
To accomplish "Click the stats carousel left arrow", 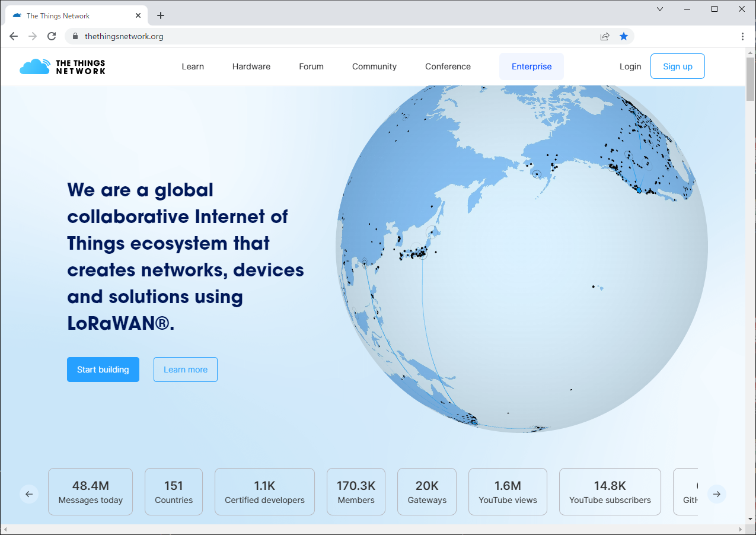I will (x=29, y=493).
